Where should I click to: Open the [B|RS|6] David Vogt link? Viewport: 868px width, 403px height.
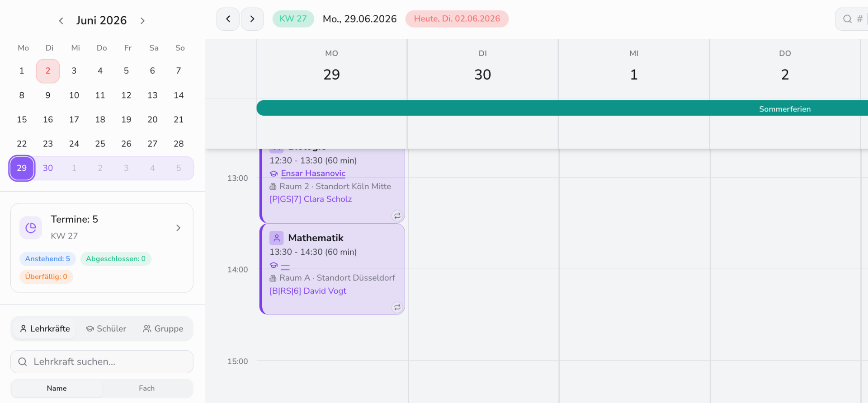pyautogui.click(x=308, y=291)
